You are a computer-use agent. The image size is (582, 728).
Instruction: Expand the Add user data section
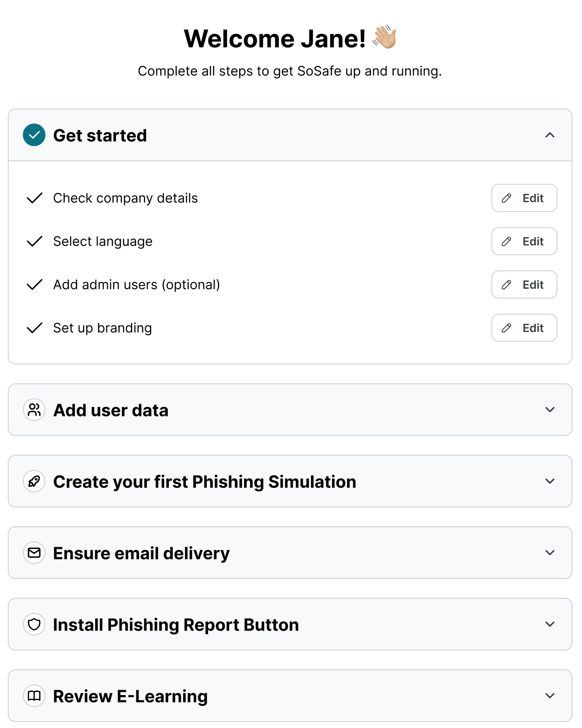click(x=550, y=410)
